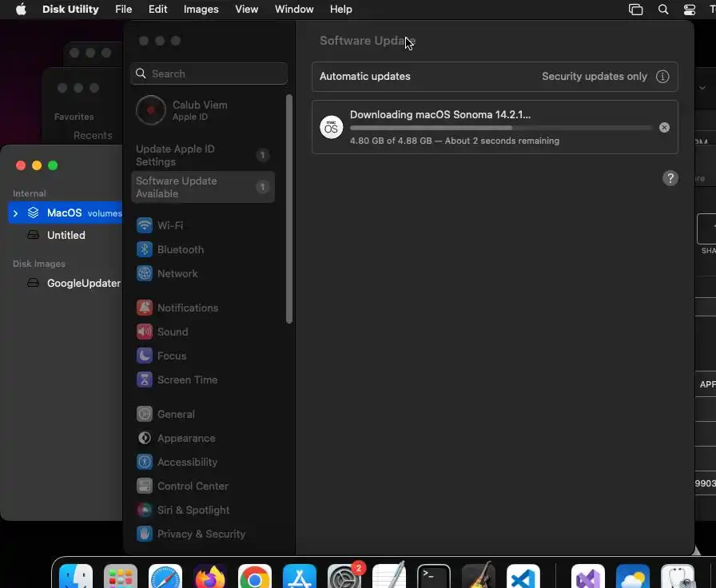Open TextEdit from the dock
Image resolution: width=716 pixels, height=588 pixels.
coord(389,576)
